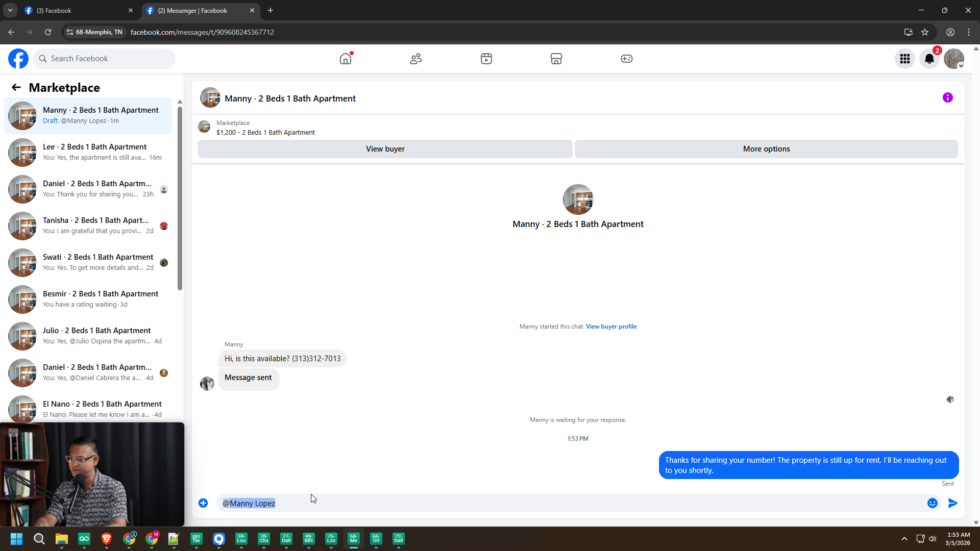Open the 68-Memphis, TN site info chip

click(95, 32)
